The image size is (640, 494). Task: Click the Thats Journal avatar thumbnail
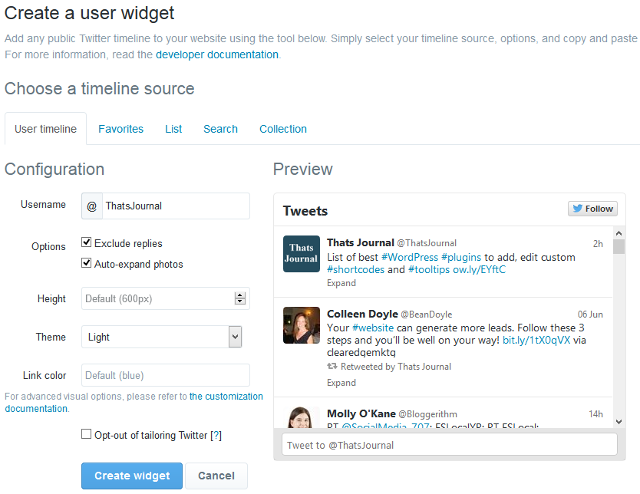[301, 253]
